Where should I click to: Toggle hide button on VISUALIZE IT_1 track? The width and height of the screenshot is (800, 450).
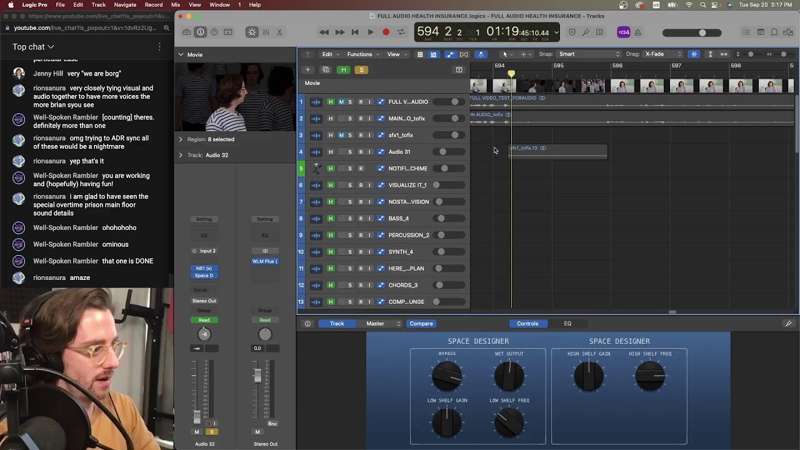[331, 185]
